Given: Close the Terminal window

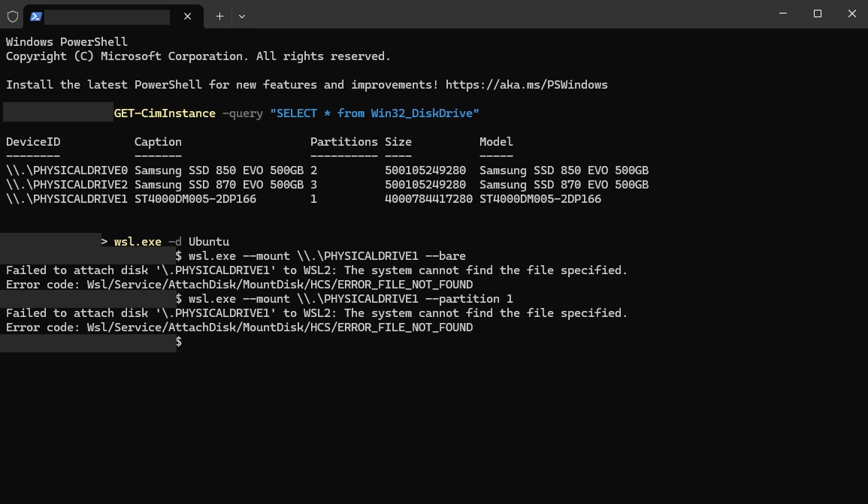Looking at the screenshot, I should [x=852, y=14].
